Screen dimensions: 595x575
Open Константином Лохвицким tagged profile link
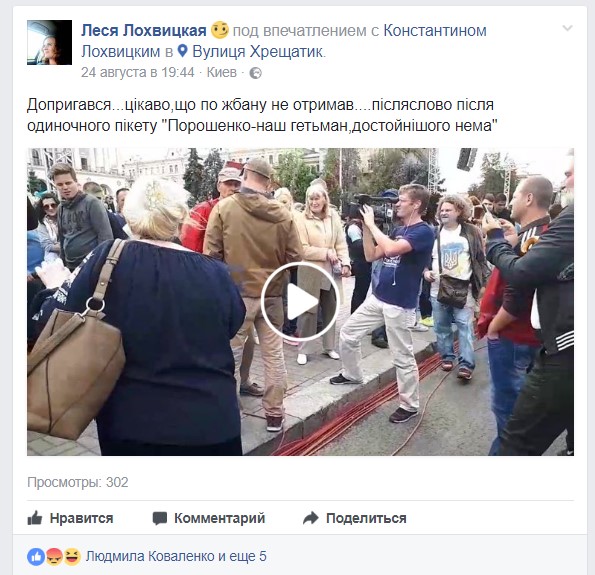click(284, 41)
